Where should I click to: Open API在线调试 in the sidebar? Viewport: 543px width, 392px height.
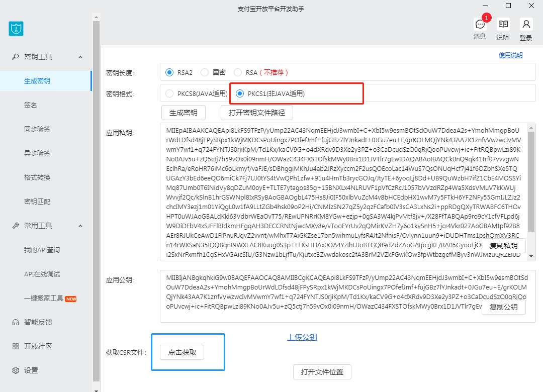click(42, 274)
